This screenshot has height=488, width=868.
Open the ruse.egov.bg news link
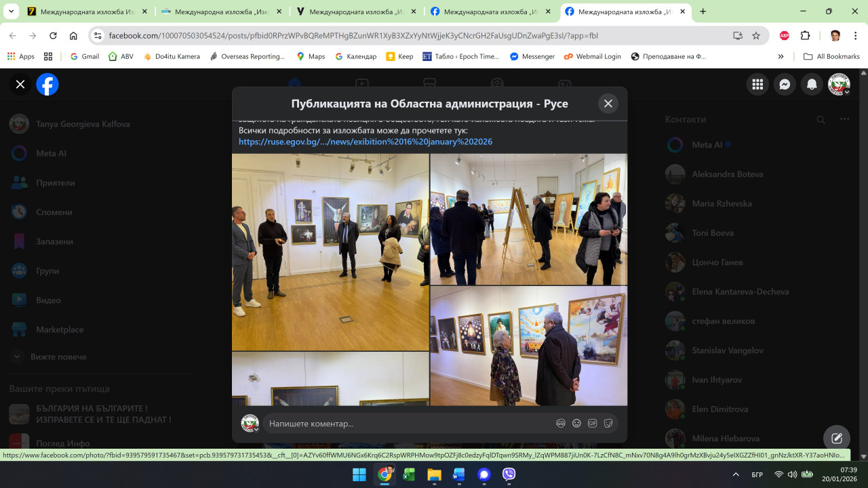coord(365,142)
